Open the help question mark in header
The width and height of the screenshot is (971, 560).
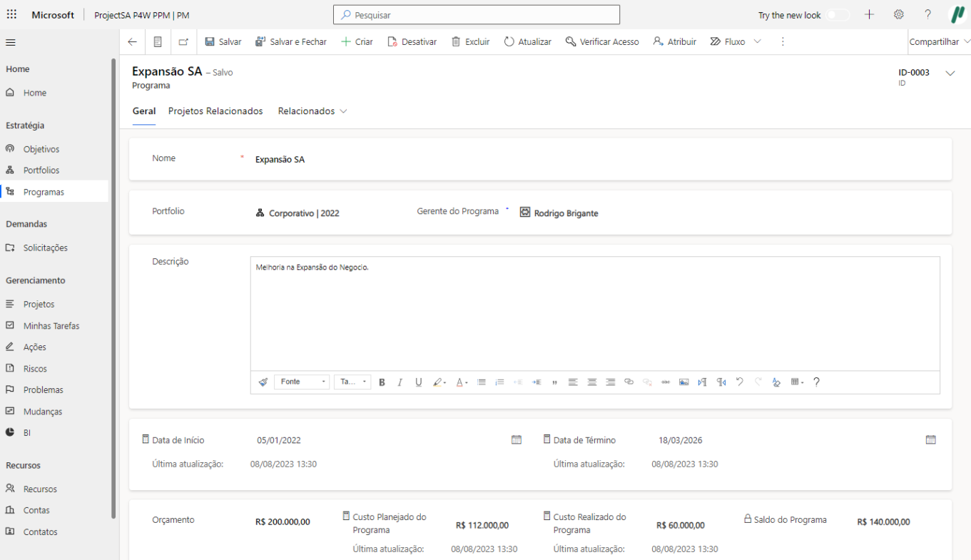click(927, 14)
